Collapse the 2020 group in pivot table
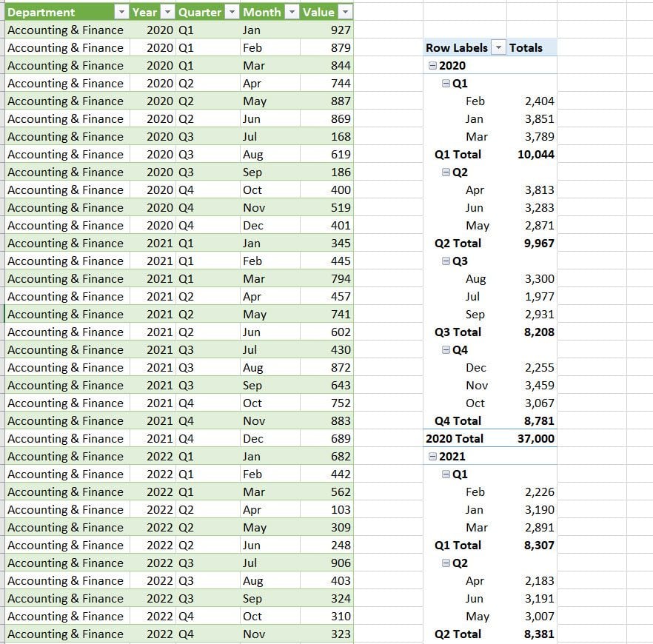The width and height of the screenshot is (653, 644). tap(432, 65)
